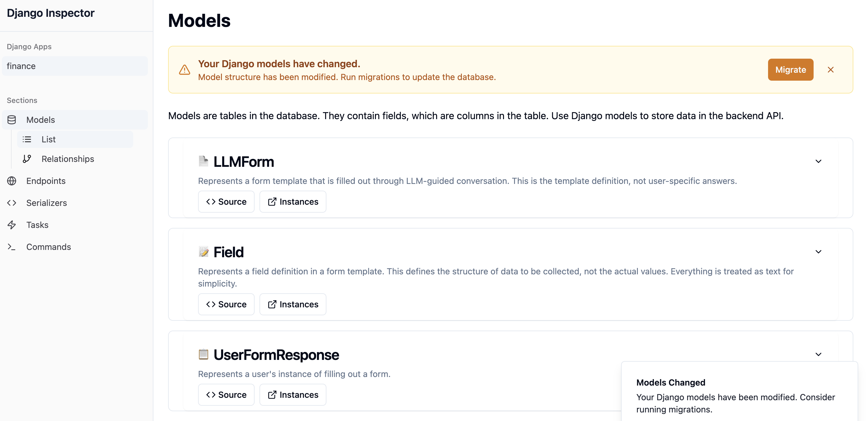
Task: Expand the LLMForm model card chevron
Action: [818, 161]
